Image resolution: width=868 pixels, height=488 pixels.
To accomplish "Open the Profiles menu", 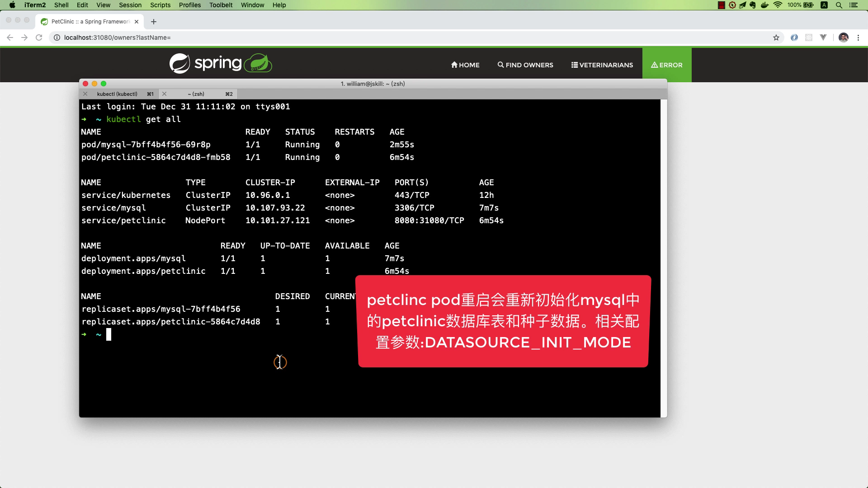I will pyautogui.click(x=190, y=5).
